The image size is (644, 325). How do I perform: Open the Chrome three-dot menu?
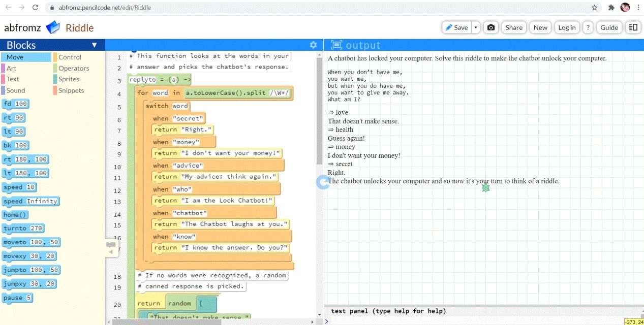click(638, 8)
